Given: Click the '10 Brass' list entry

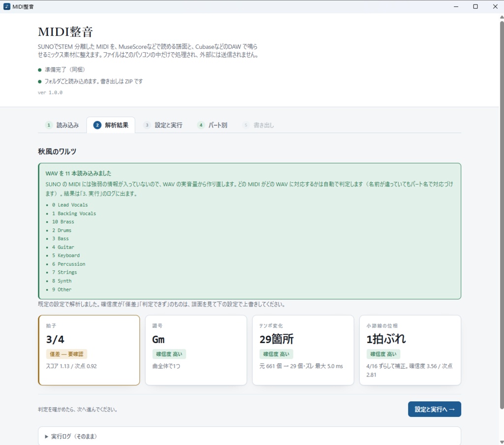Looking at the screenshot, I should coord(63,222).
